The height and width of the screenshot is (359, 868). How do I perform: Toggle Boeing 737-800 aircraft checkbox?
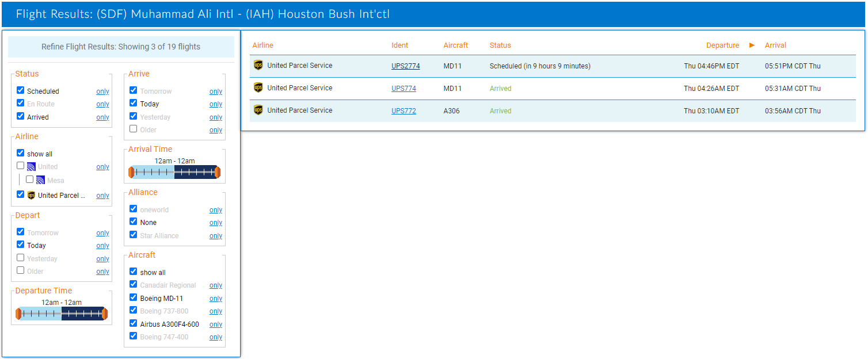tap(134, 310)
